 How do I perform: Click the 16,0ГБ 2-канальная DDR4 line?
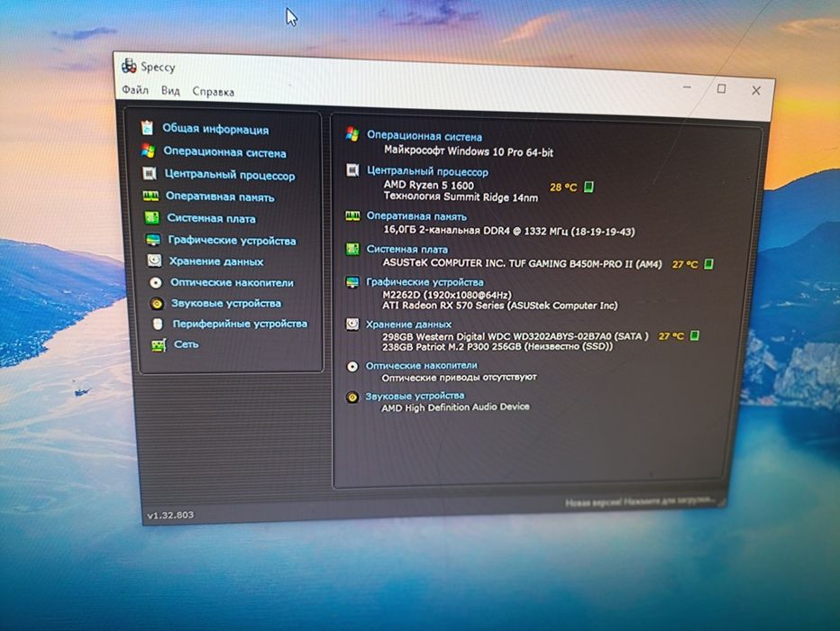[509, 231]
